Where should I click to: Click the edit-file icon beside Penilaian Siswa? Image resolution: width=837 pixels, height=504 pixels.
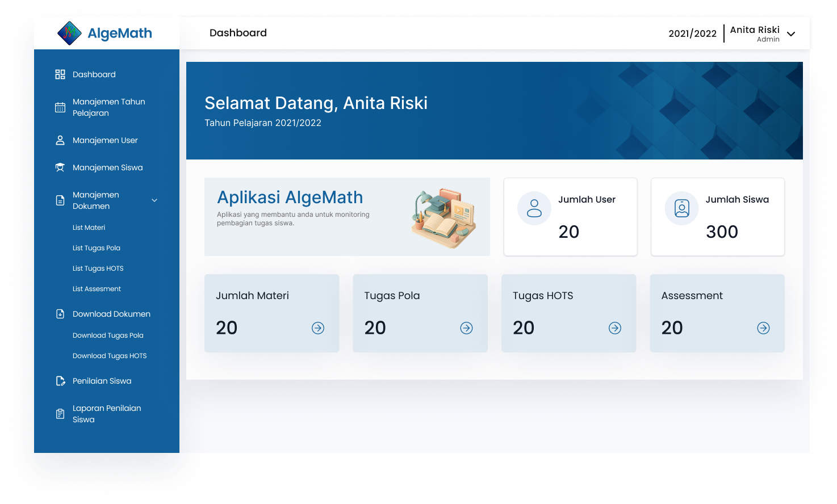coord(60,381)
